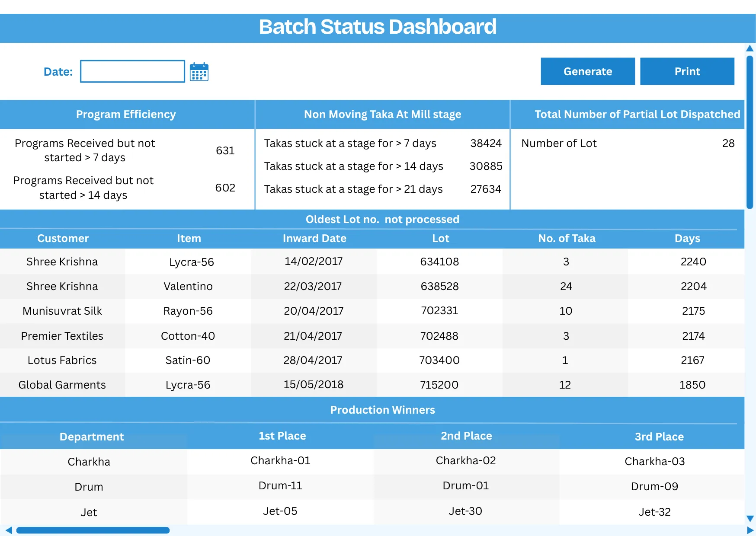Click the Number of Lot value 28
The width and height of the screenshot is (756, 536).
point(728,143)
